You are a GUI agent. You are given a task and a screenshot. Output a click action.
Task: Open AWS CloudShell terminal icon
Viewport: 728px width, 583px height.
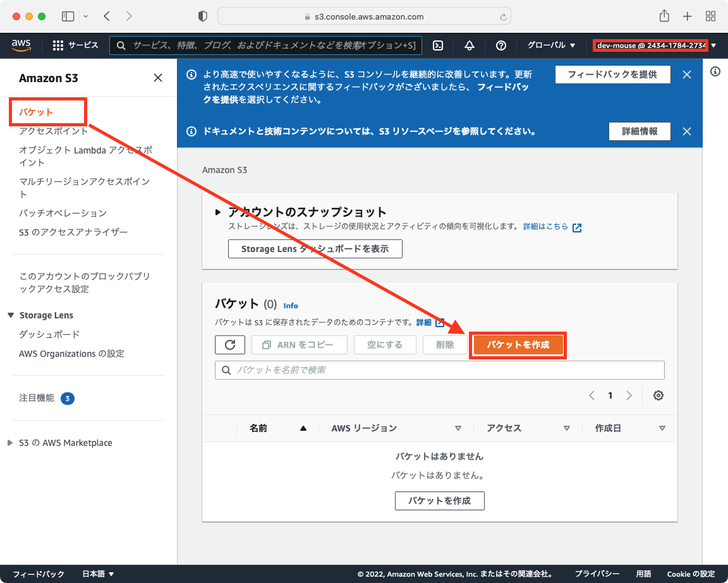tap(437, 45)
